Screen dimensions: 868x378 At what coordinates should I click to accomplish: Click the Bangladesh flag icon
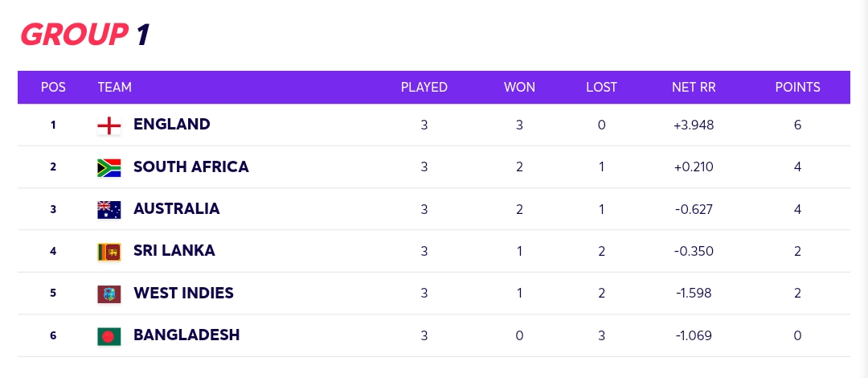(109, 336)
